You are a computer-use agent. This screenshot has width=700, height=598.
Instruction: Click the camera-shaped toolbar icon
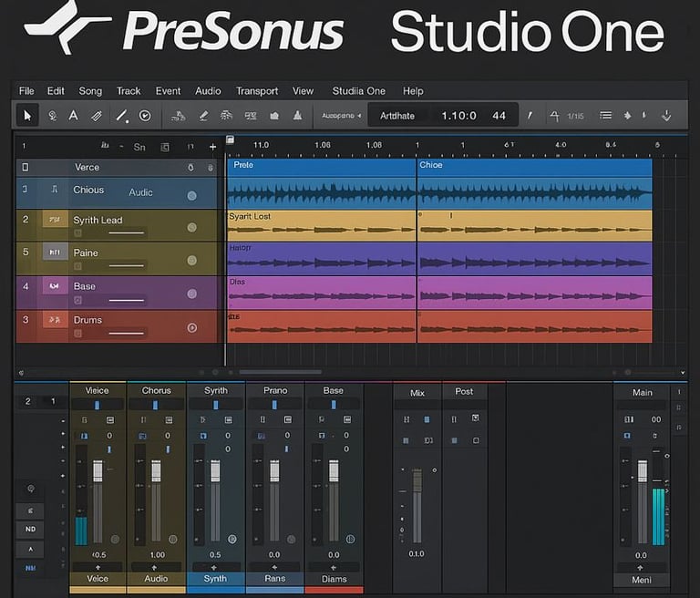274,116
